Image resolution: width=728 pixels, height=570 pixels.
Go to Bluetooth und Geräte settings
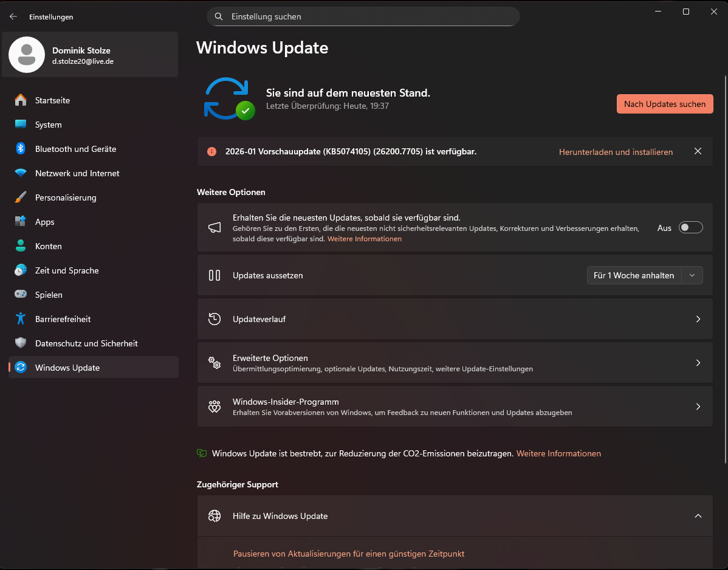tap(94, 148)
